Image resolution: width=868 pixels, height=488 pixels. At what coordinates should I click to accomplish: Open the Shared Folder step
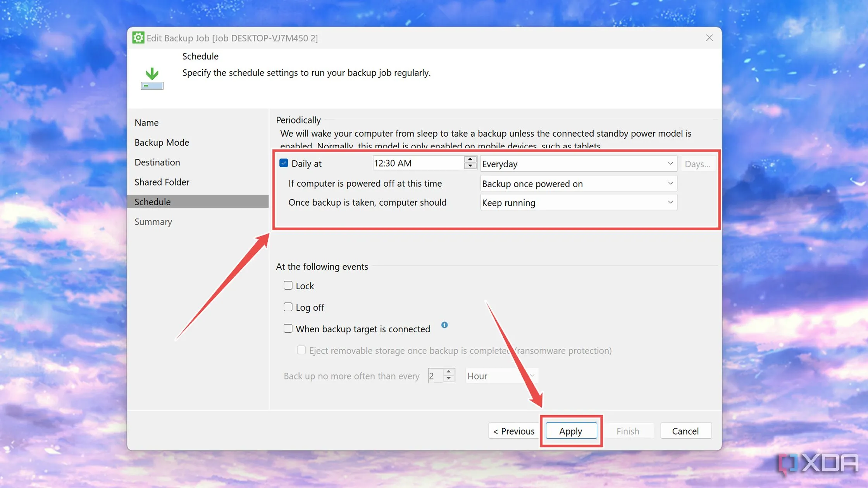[162, 182]
